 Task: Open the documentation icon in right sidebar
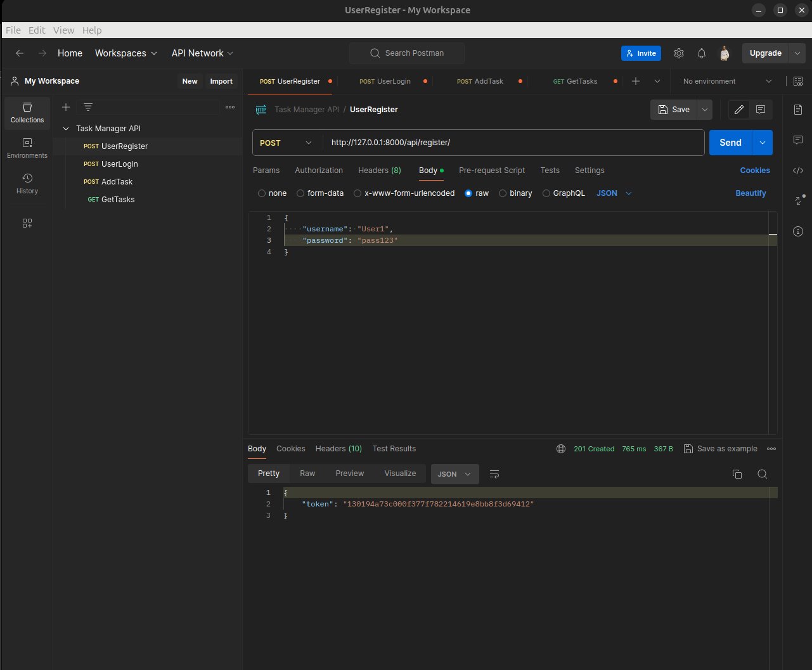tap(798, 110)
